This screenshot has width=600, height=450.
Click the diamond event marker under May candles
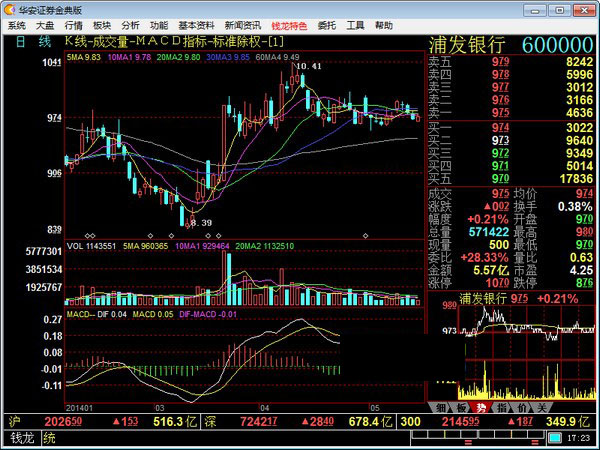[365, 236]
